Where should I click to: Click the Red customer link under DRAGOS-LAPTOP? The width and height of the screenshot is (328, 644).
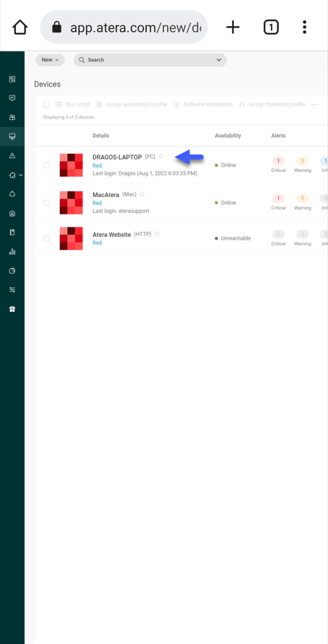click(x=97, y=165)
